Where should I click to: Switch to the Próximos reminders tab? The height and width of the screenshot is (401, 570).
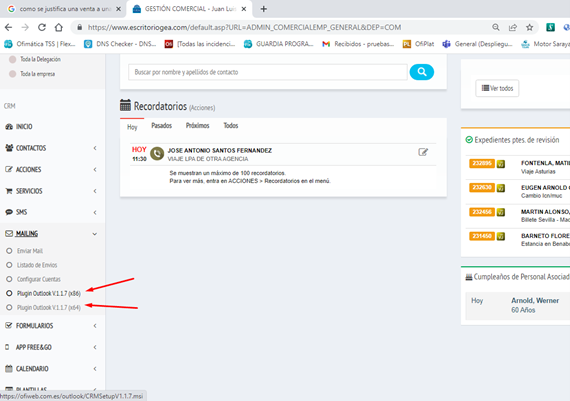tap(197, 126)
